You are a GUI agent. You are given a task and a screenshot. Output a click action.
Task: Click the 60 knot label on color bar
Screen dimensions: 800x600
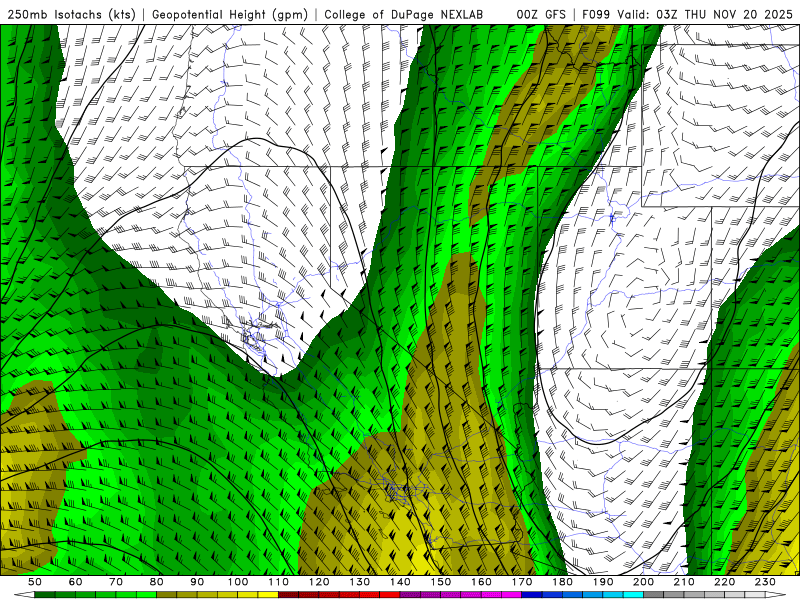(x=75, y=582)
